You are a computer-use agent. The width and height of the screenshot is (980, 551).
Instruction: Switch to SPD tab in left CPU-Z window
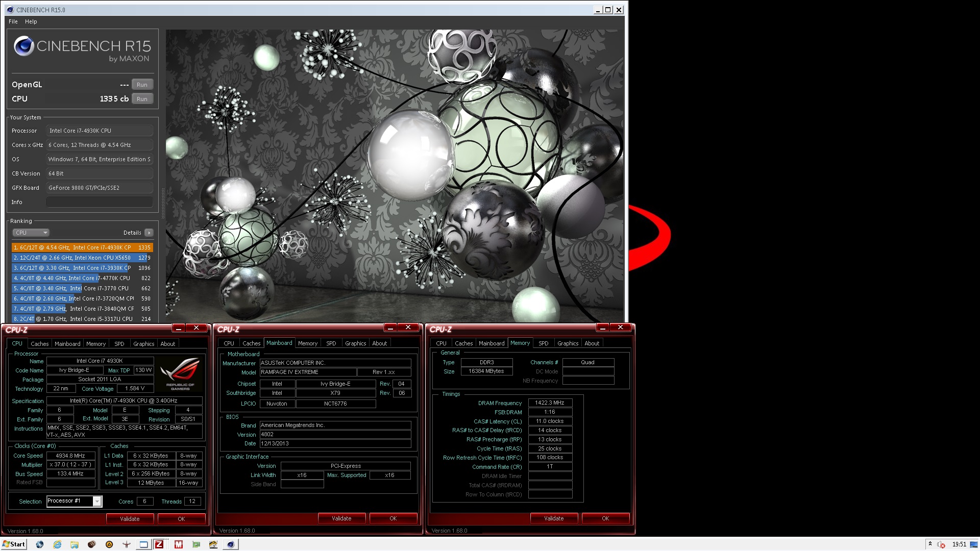click(119, 344)
